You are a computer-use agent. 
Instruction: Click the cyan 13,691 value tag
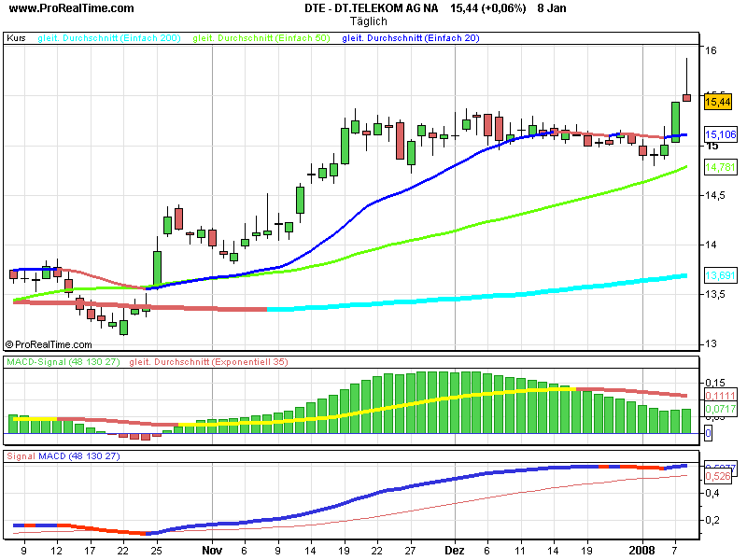coord(717,276)
